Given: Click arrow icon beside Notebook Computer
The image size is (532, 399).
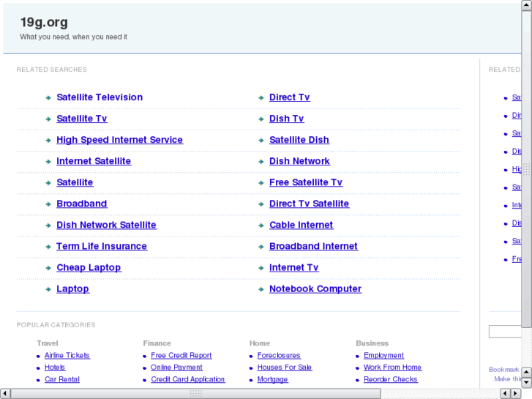Looking at the screenshot, I should click(261, 290).
